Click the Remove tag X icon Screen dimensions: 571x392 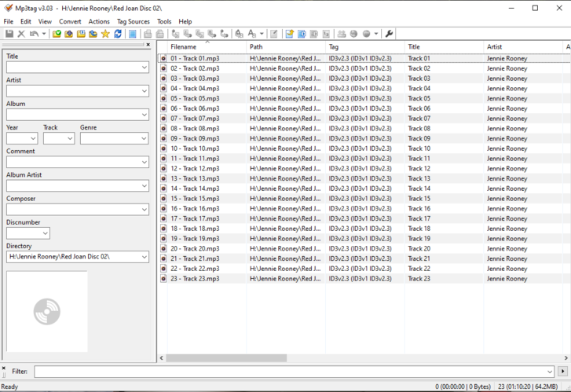click(x=21, y=34)
